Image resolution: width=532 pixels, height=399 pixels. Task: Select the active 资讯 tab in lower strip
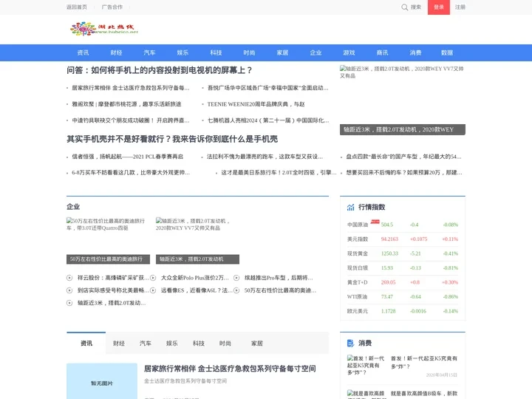[x=86, y=344]
